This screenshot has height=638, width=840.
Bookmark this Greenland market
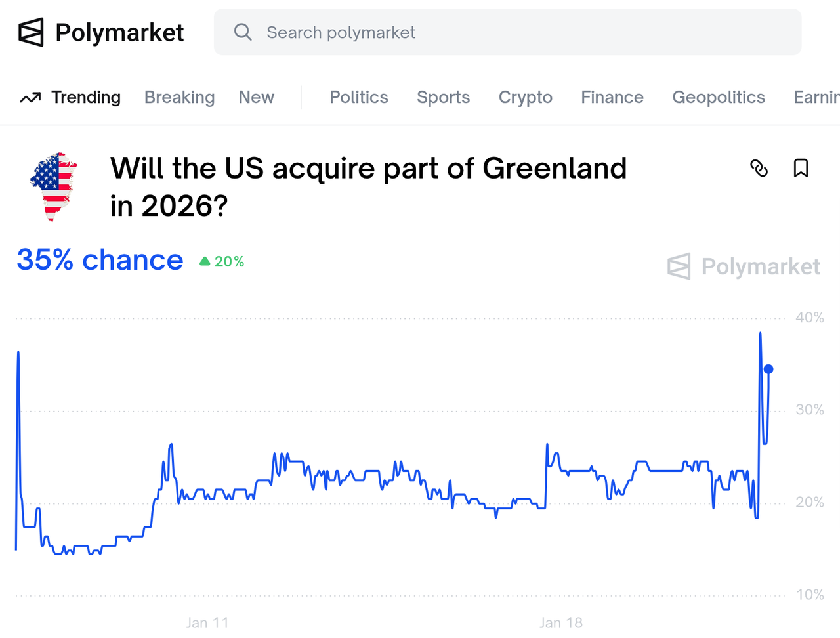pyautogui.click(x=801, y=168)
